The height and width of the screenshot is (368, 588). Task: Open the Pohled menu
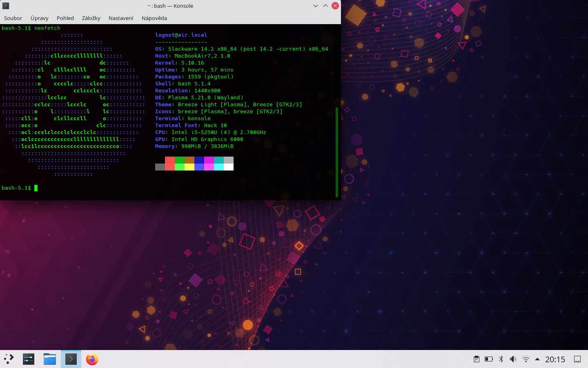point(65,18)
